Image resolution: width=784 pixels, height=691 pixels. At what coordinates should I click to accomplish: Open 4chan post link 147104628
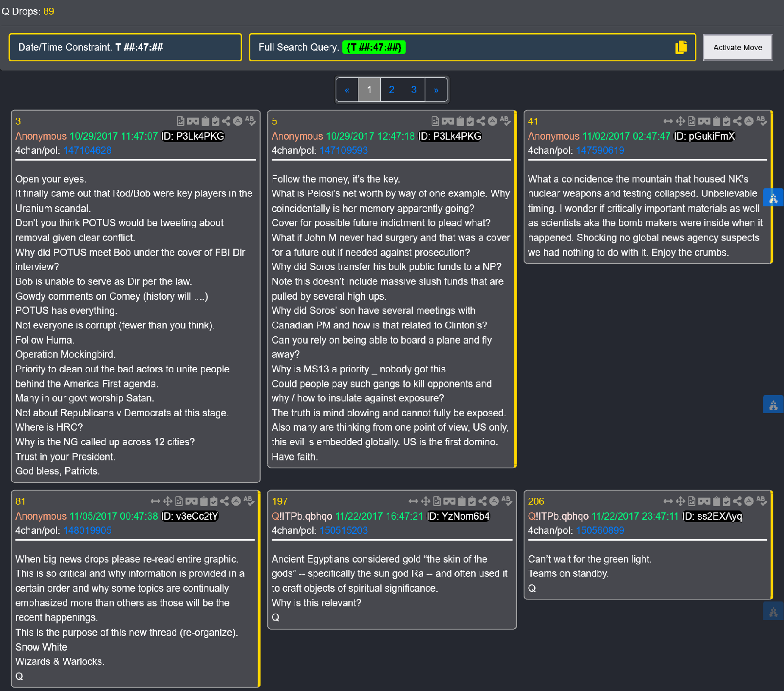[x=88, y=150]
